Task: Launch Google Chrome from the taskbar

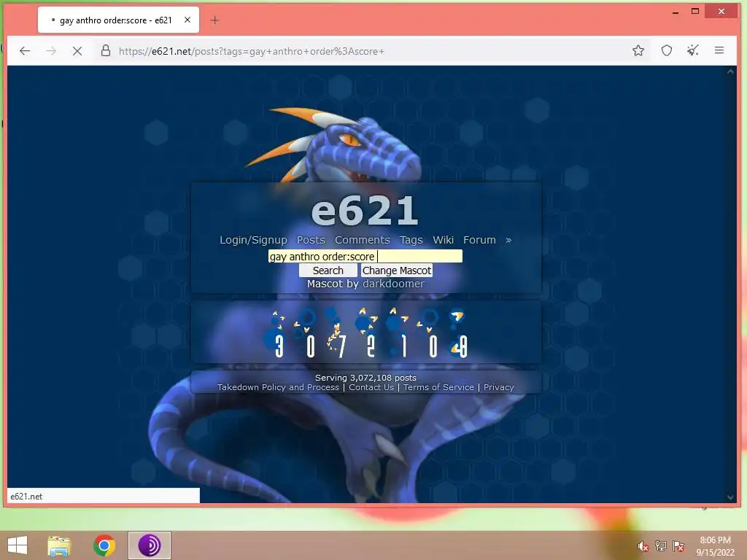Action: [x=104, y=545]
